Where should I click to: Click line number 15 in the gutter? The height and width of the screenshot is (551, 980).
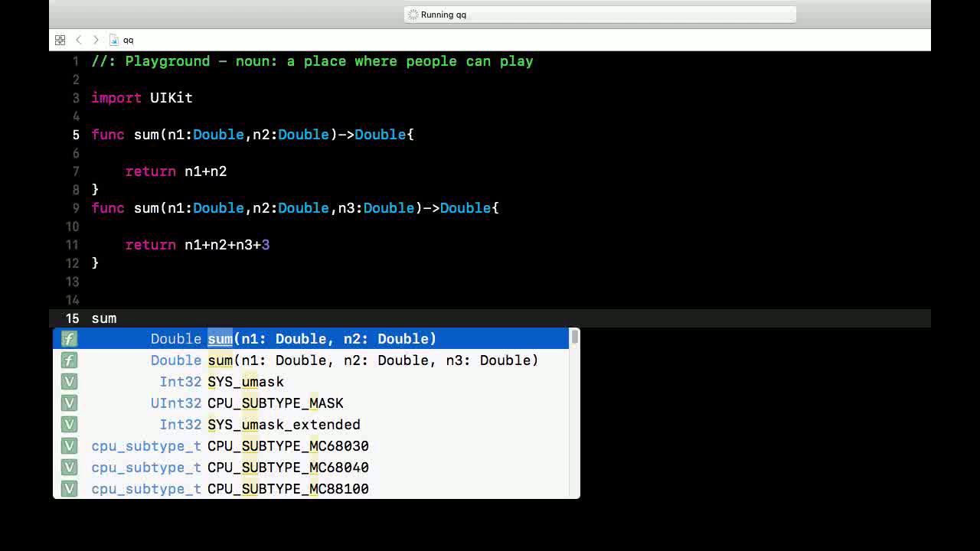(x=72, y=318)
